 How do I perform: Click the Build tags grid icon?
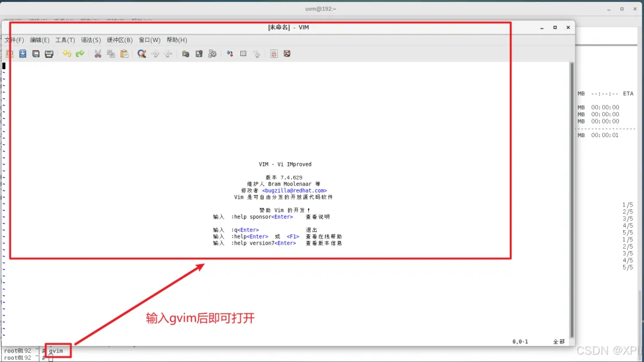[243, 54]
